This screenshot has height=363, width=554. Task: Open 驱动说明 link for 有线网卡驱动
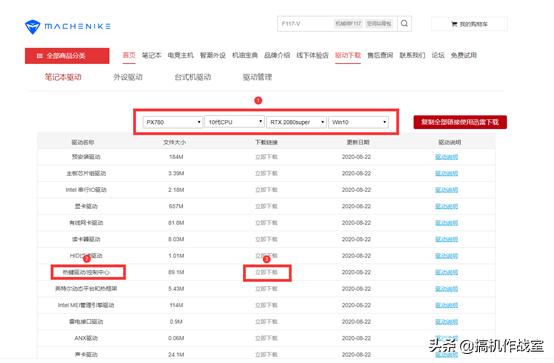[447, 223]
